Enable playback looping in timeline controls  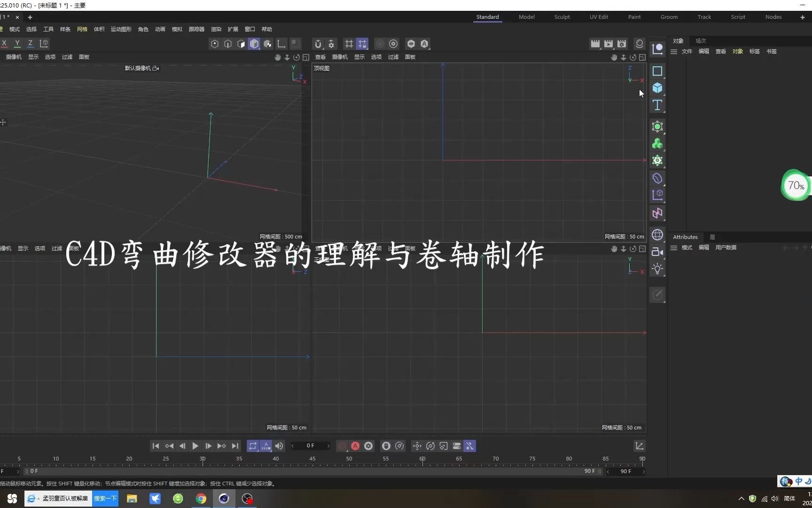pyautogui.click(x=253, y=446)
